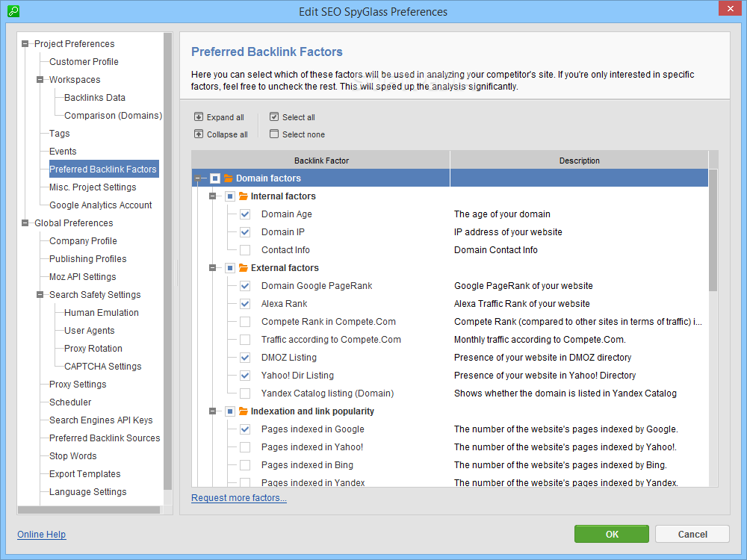The width and height of the screenshot is (747, 560).
Task: Collapse the Search Safety Settings node
Action: point(40,295)
